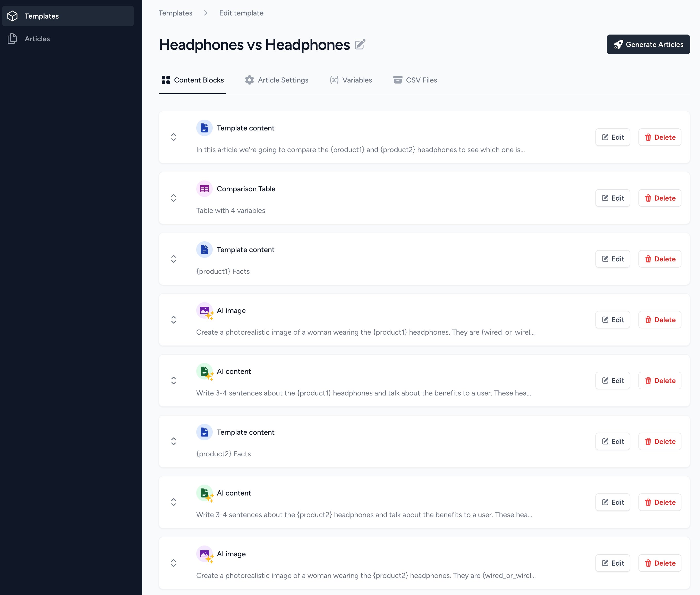Click the Templates cube icon in sidebar
700x595 pixels.
12,16
